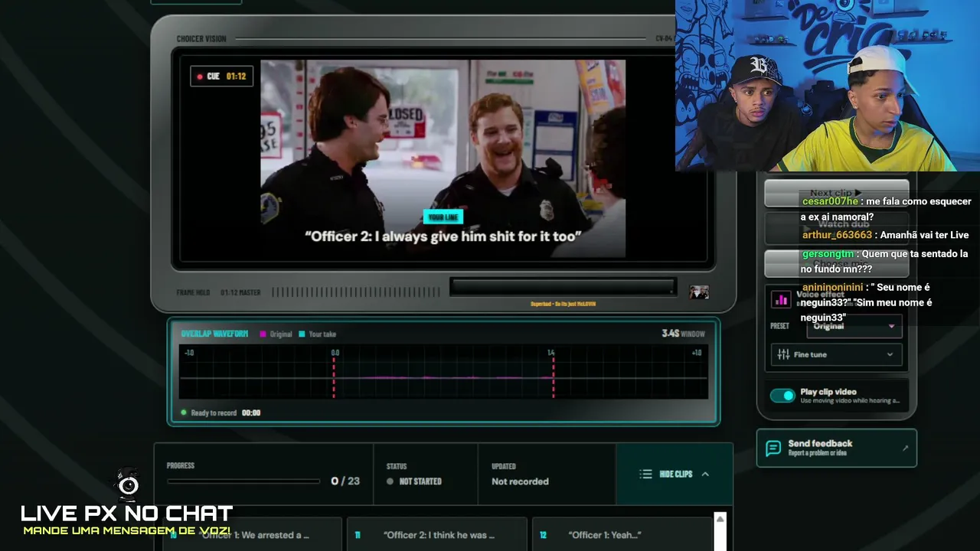Click gersongtm's chat message
The height and width of the screenshot is (551, 980).
[884, 261]
